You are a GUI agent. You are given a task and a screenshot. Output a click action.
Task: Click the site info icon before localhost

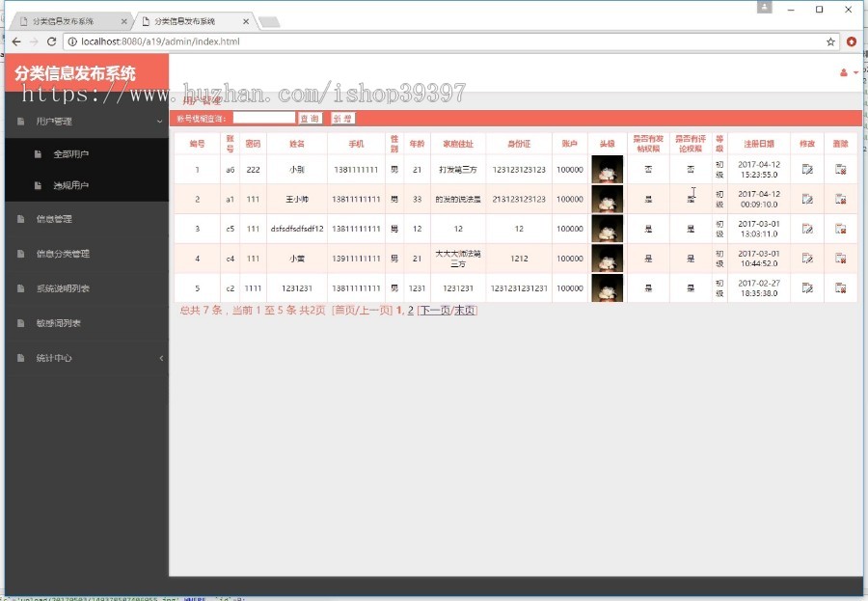pos(72,41)
